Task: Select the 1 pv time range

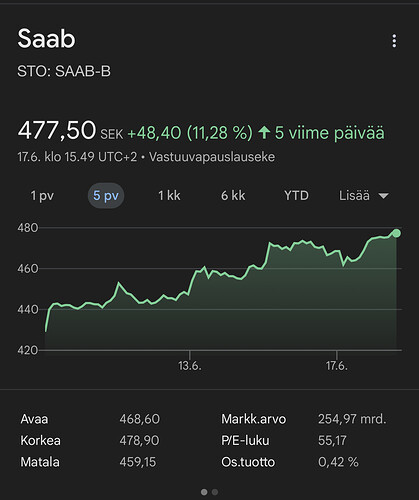Action: 42,196
